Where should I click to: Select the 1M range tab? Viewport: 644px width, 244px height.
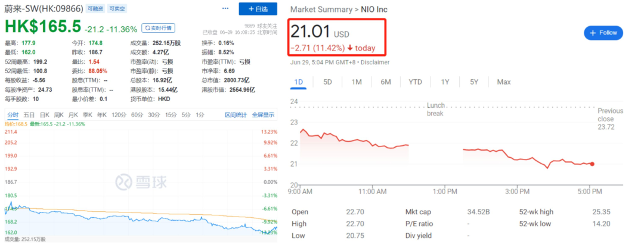click(357, 82)
